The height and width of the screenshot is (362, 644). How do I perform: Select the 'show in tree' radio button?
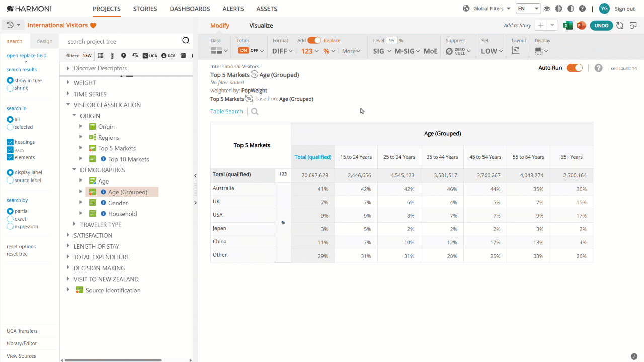point(10,80)
